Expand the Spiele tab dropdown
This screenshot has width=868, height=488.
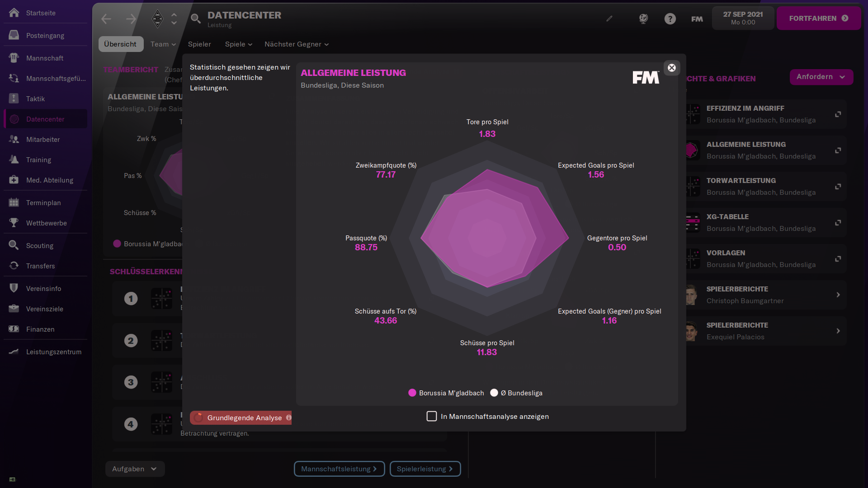[239, 44]
